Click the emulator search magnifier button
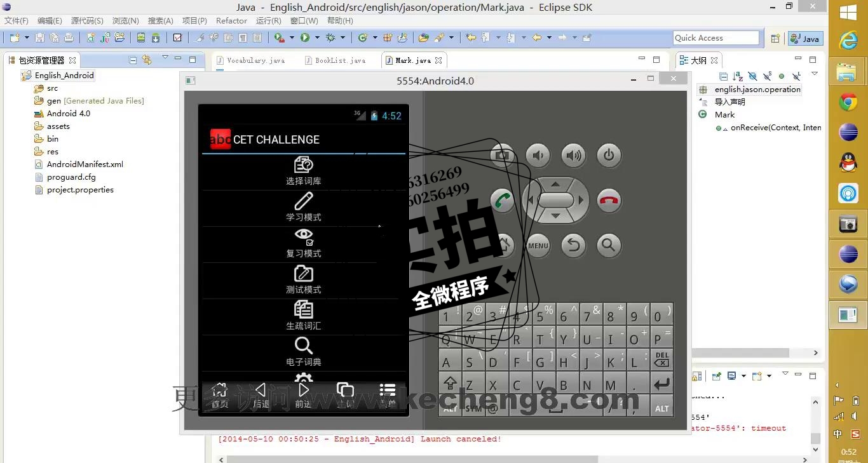This screenshot has height=463, width=868. [x=609, y=246]
